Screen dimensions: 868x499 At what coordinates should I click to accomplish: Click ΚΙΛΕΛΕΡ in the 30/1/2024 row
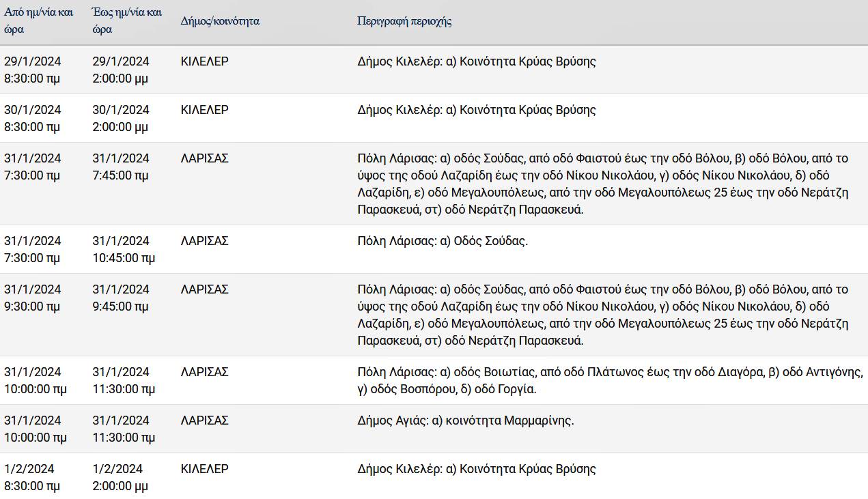205,110
